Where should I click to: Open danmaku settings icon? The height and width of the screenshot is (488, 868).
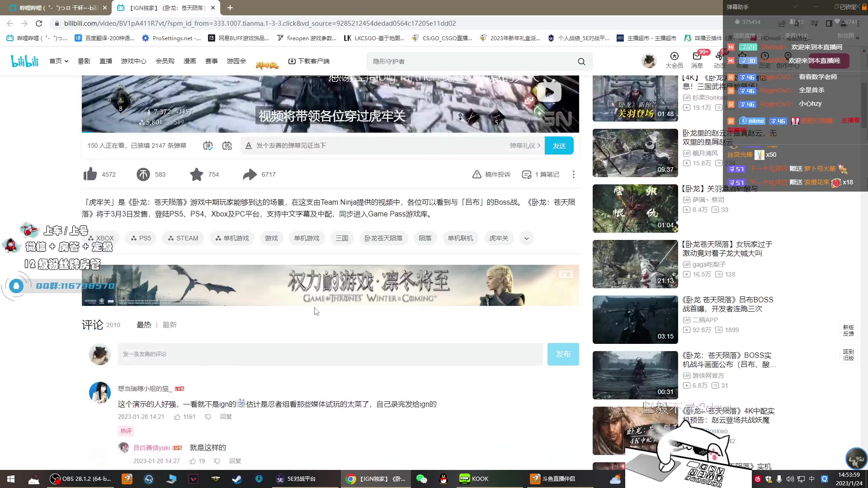point(227,145)
